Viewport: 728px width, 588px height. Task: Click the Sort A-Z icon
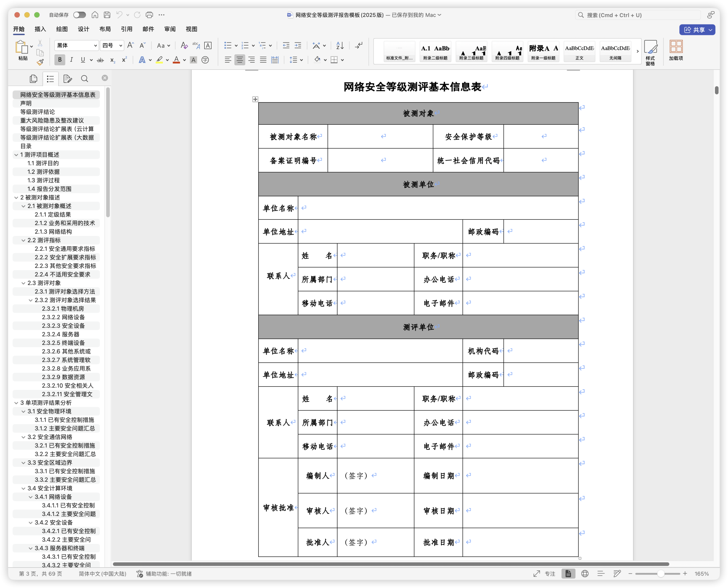pos(340,45)
